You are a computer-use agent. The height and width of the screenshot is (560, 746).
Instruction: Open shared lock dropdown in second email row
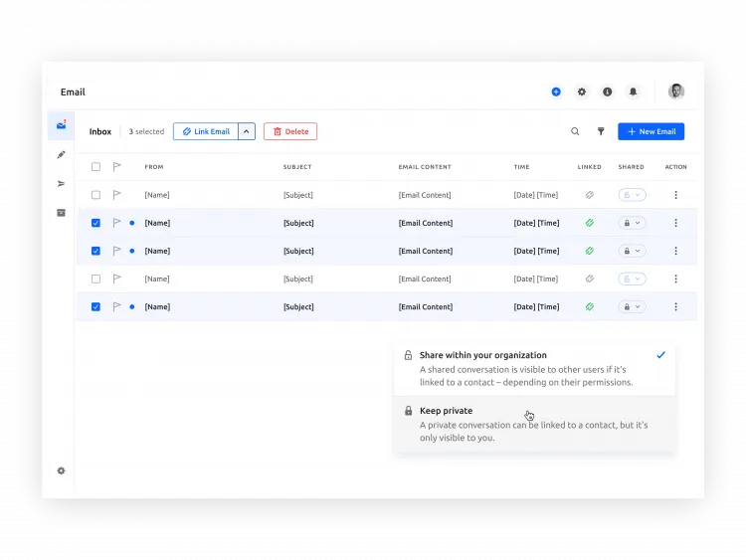(632, 223)
